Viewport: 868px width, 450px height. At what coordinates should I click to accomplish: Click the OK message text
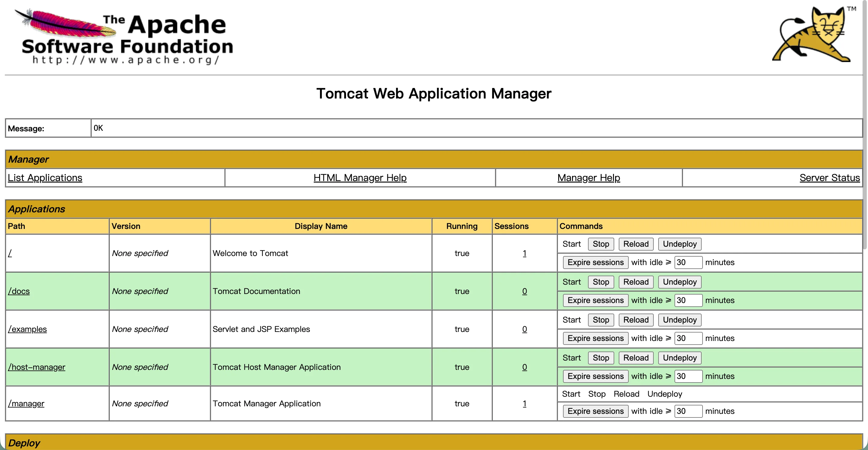(x=98, y=128)
